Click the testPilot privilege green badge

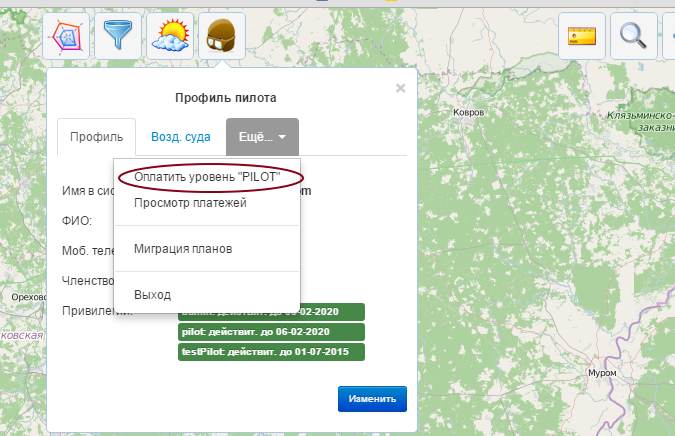pos(270,352)
